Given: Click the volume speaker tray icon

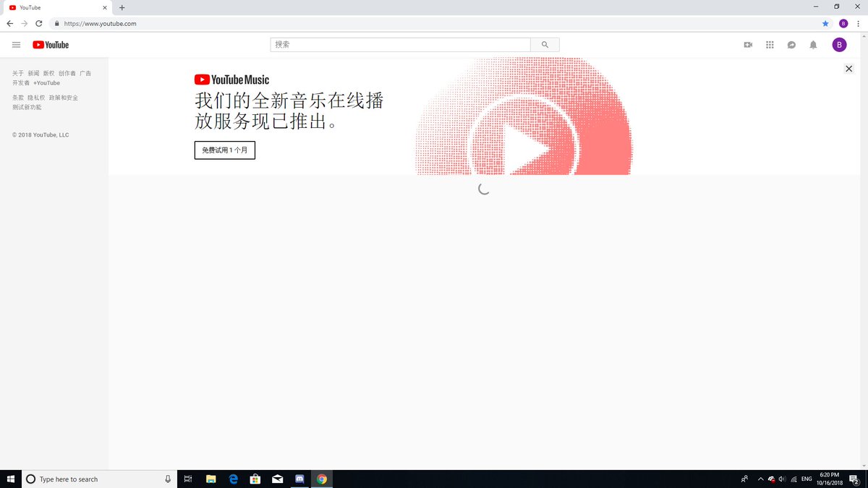Looking at the screenshot, I should pos(782,479).
